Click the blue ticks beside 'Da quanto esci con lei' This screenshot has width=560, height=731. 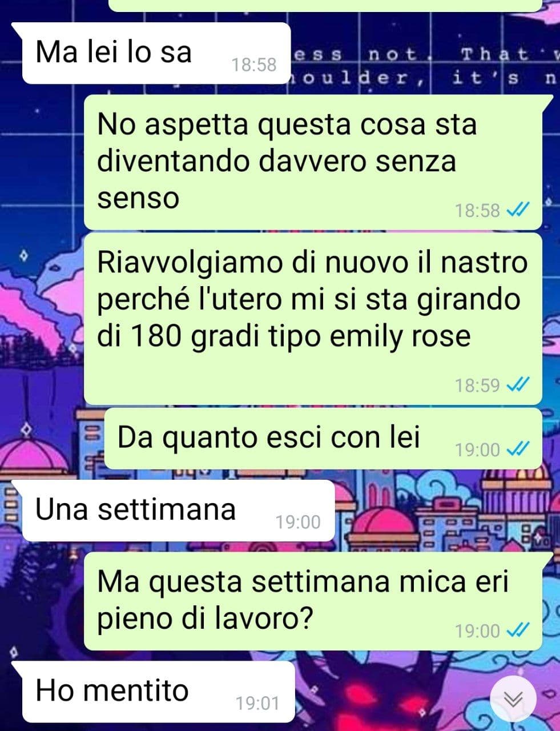(518, 450)
